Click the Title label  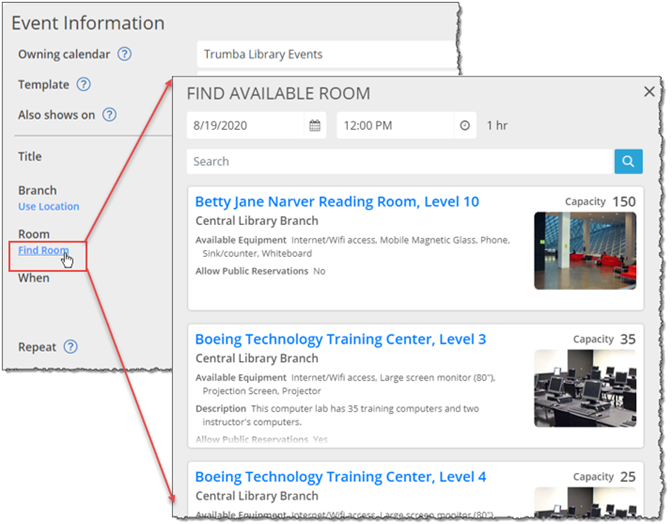[x=30, y=156]
